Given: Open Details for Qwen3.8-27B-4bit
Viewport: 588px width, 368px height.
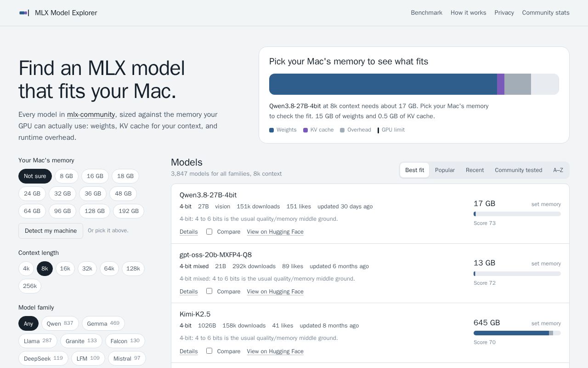Looking at the screenshot, I should pos(188,232).
